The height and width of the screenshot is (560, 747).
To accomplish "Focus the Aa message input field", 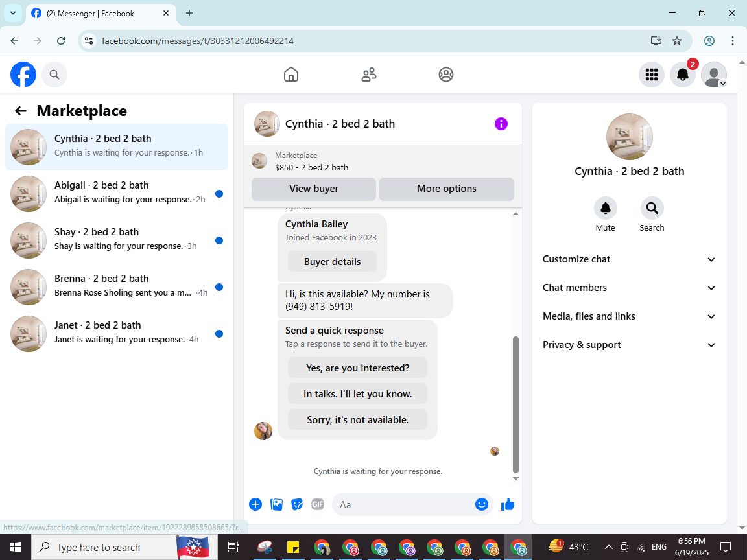I will point(403,504).
